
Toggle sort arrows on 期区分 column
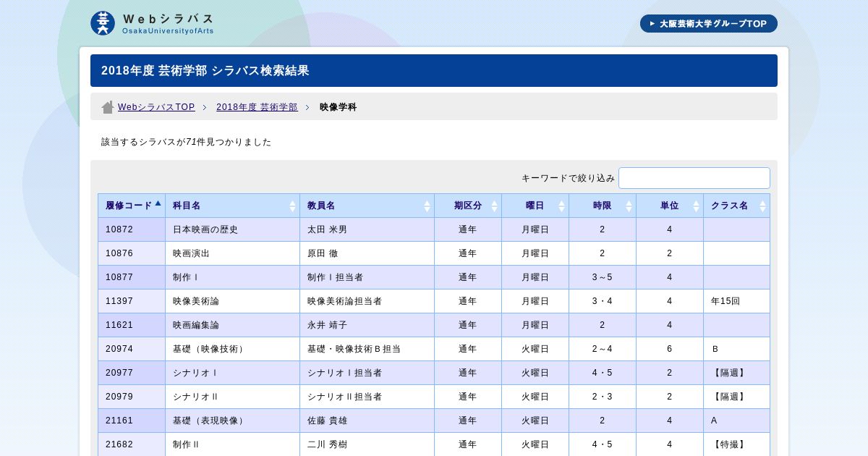(494, 206)
